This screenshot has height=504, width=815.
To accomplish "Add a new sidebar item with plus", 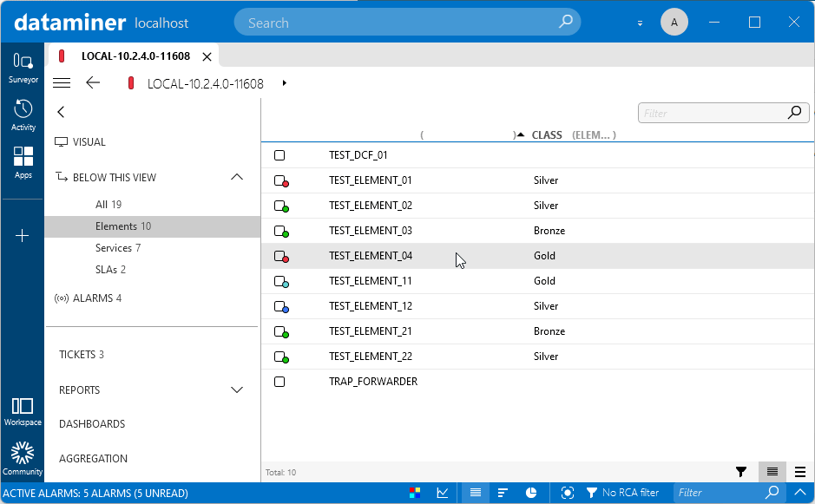I will (23, 236).
